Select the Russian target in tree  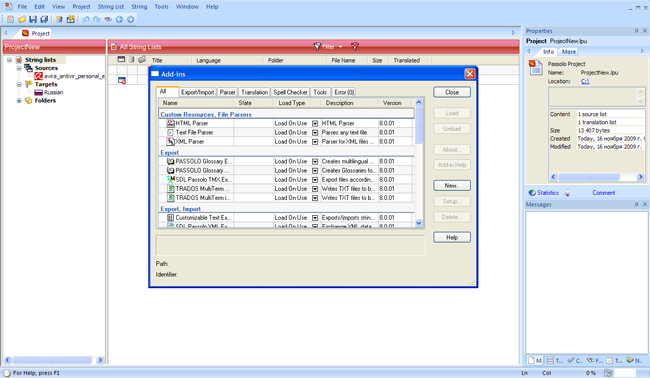pyautogui.click(x=53, y=92)
